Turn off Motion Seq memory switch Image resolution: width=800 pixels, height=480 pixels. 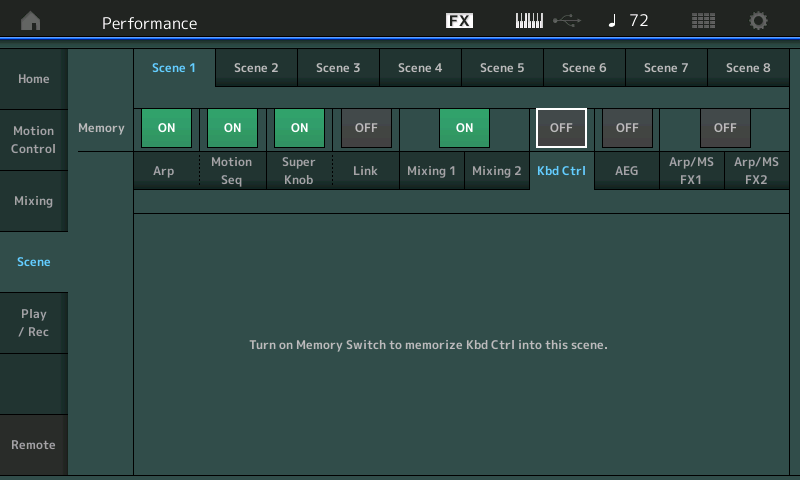click(232, 128)
